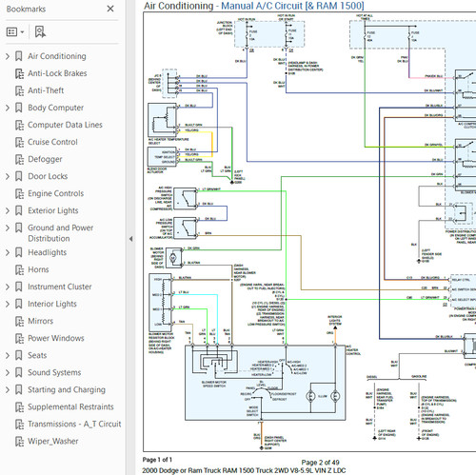The width and height of the screenshot is (476, 475).
Task: Select the Ground and Power Distribution bookmark
Action: pos(61,233)
